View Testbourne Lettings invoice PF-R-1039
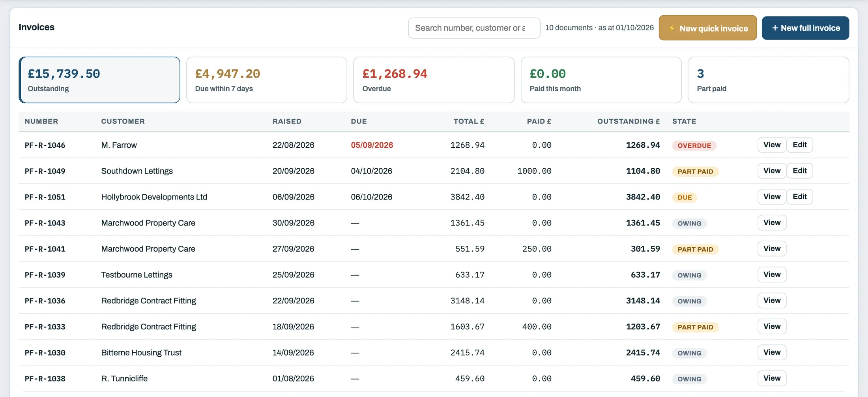The width and height of the screenshot is (868, 397). (772, 275)
